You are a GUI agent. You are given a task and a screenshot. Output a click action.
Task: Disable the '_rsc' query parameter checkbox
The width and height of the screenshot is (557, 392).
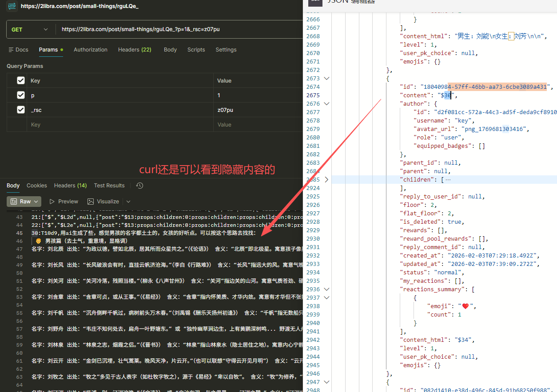(20, 110)
